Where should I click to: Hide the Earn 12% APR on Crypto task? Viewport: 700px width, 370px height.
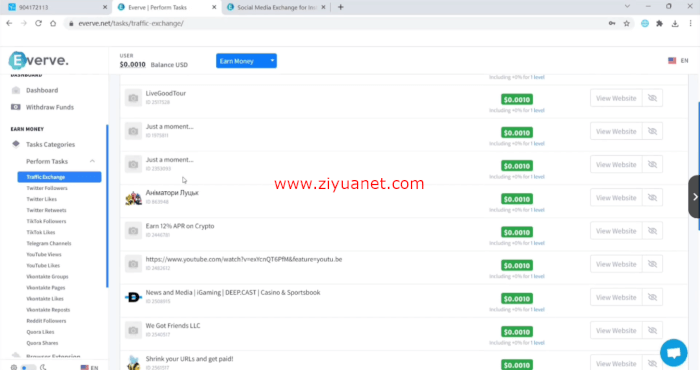pos(652,231)
